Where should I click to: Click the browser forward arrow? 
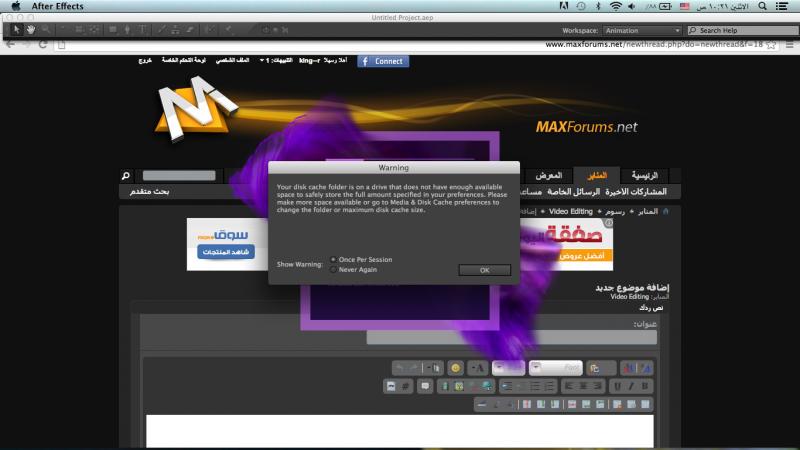click(x=26, y=44)
